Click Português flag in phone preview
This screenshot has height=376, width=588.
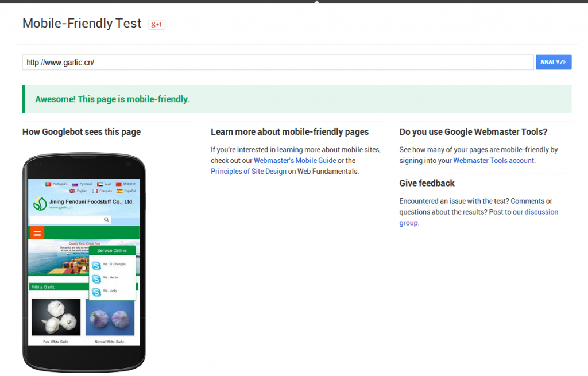tap(48, 184)
